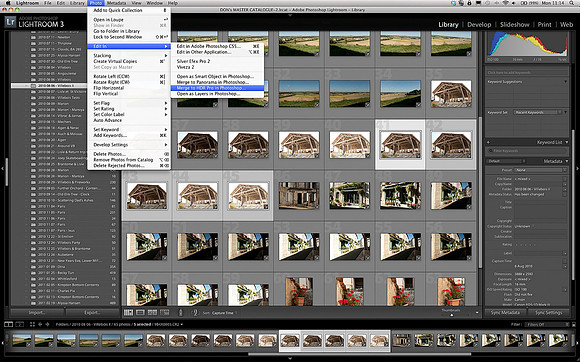
Task: Open the metadata Preset None dropdown
Action: 540,170
